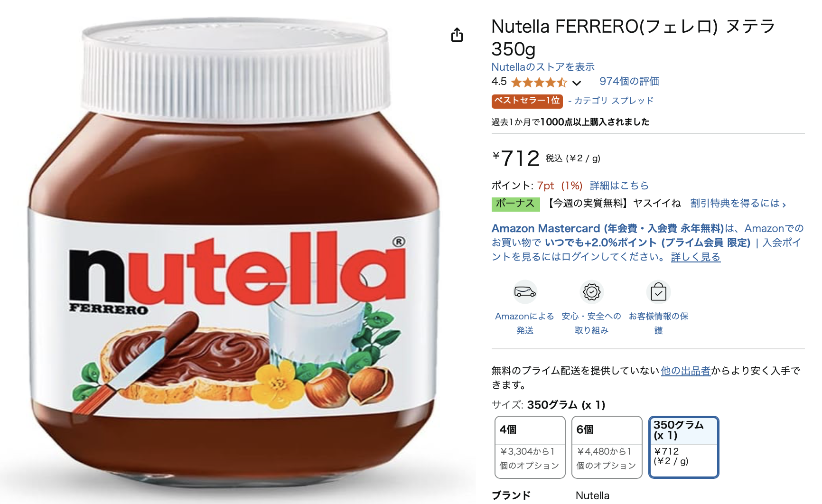
Task: Open the 974個の評価 reviews link
Action: (629, 81)
